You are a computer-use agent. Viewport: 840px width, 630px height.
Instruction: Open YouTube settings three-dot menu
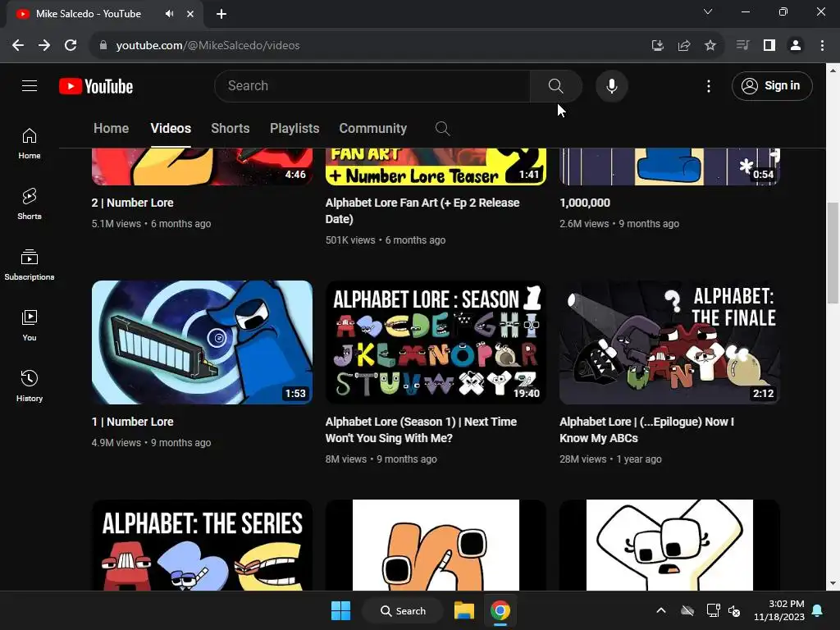pyautogui.click(x=708, y=86)
